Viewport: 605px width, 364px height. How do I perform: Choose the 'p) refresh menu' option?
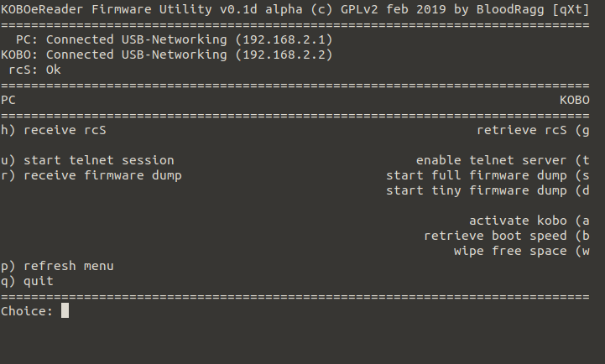(x=57, y=266)
